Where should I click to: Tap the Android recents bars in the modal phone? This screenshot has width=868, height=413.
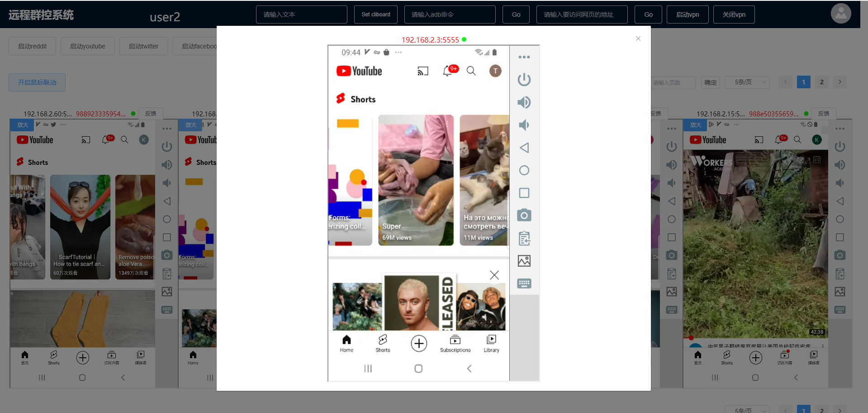point(368,369)
